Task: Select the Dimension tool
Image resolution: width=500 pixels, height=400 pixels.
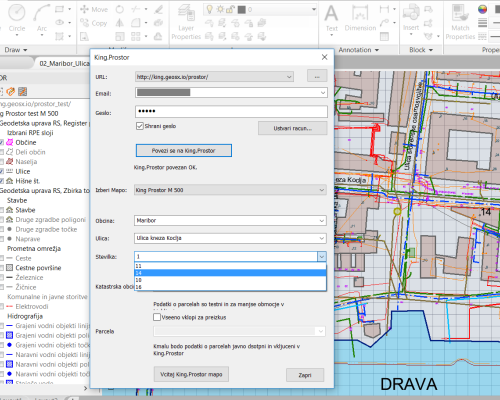Action: [360, 18]
